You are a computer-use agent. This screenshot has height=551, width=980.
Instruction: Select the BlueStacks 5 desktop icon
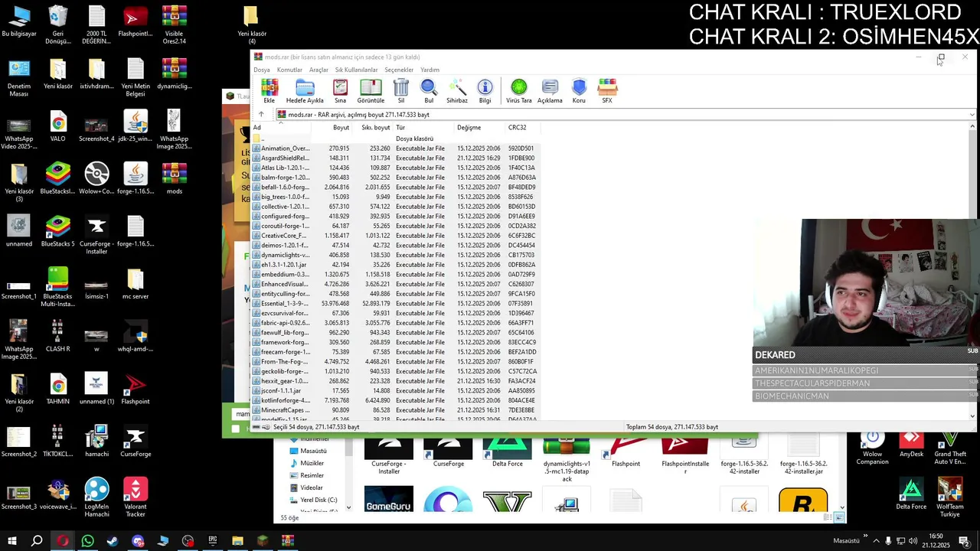(57, 232)
